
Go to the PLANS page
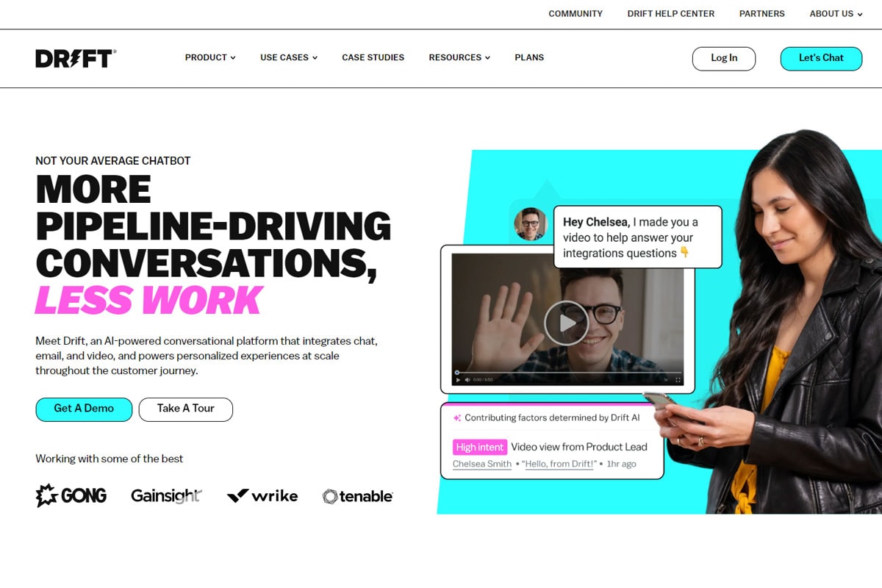[x=529, y=57]
